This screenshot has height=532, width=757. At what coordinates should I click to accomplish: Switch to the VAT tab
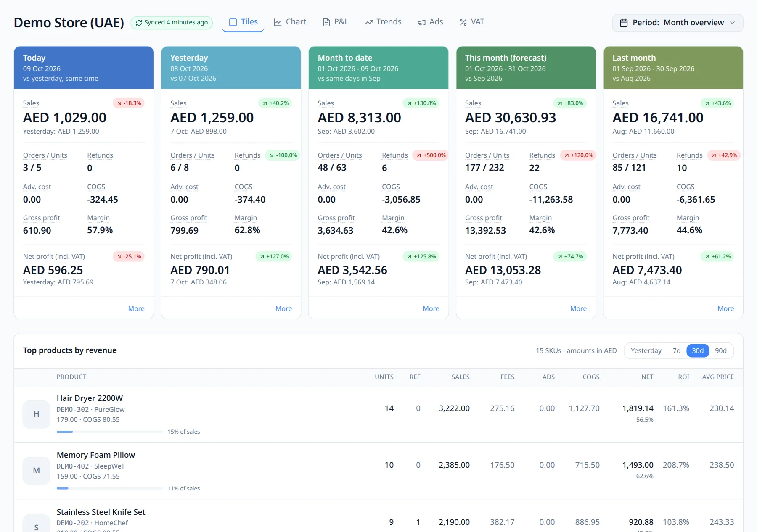[471, 22]
